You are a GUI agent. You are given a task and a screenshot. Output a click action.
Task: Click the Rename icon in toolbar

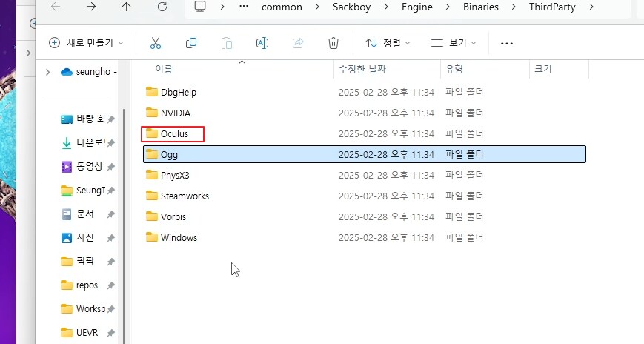click(x=262, y=43)
